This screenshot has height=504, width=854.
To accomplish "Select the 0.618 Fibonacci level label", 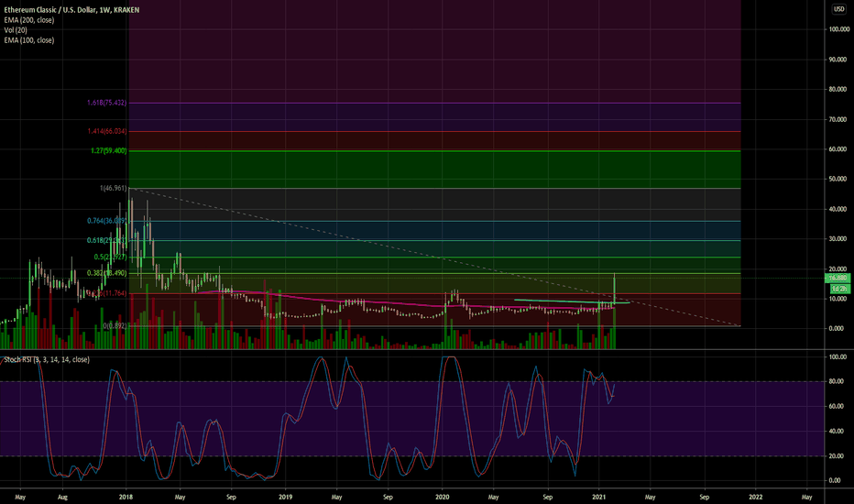I will pos(106,240).
